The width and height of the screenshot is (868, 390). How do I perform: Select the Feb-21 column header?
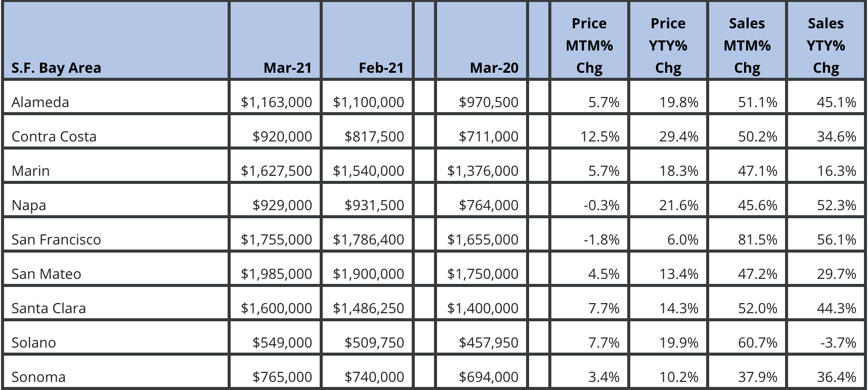tap(381, 68)
